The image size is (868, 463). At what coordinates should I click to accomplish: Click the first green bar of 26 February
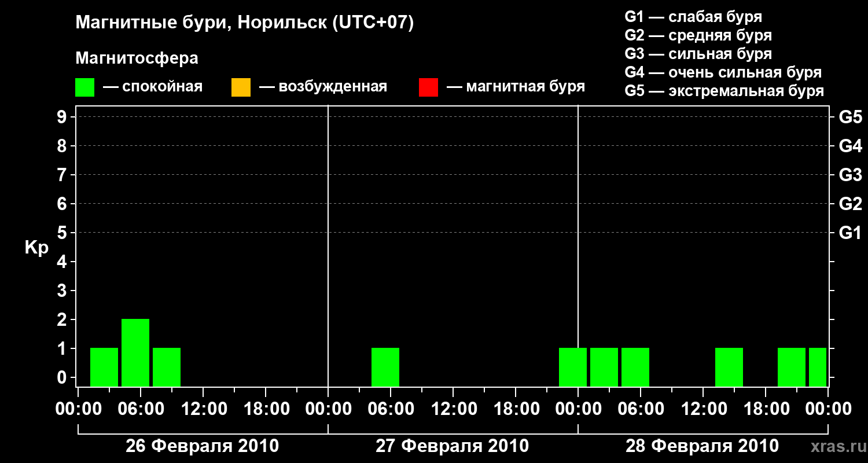[104, 367]
